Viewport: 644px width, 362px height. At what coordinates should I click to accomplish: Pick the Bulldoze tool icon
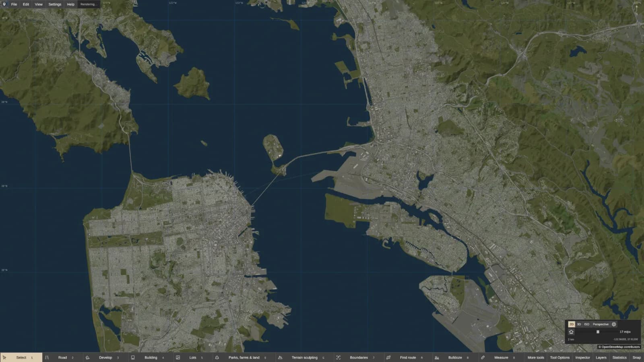437,357
